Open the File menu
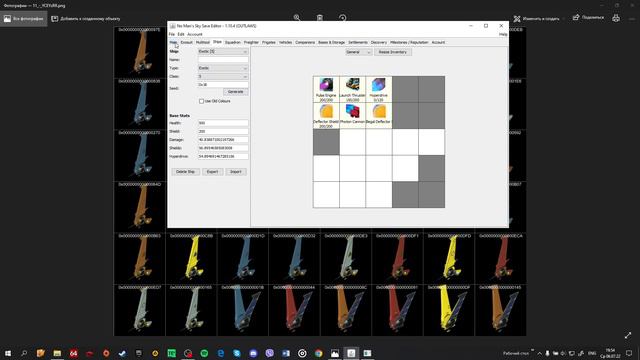Screen dimensions: 640x360 pyautogui.click(x=172, y=34)
